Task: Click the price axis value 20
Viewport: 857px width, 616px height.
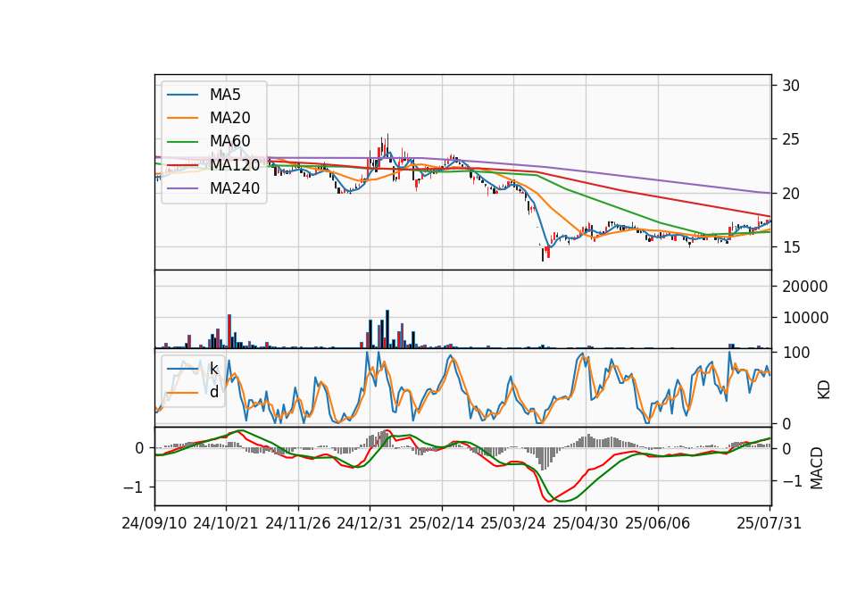Action: point(791,194)
